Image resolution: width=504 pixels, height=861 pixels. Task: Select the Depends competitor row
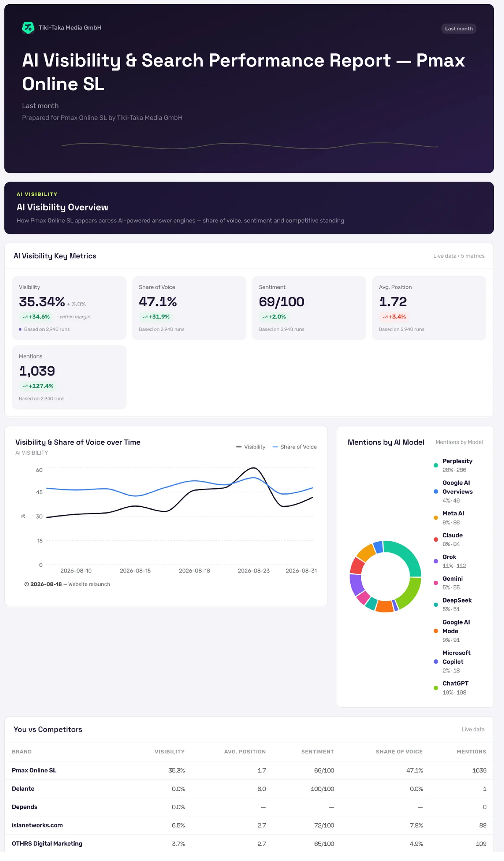point(249,807)
